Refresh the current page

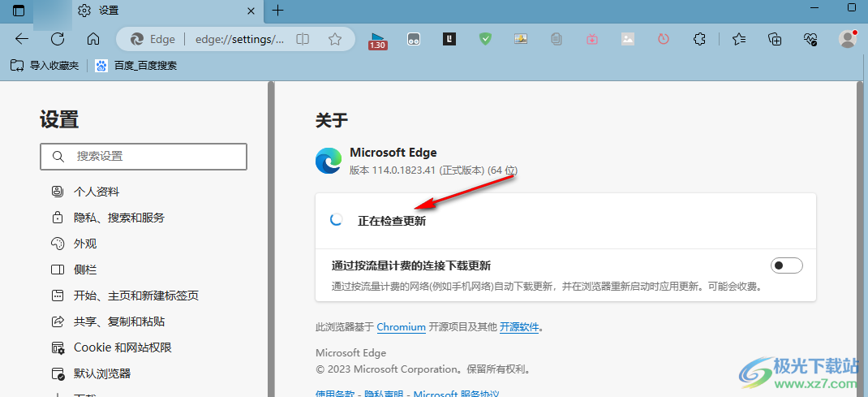[x=58, y=39]
